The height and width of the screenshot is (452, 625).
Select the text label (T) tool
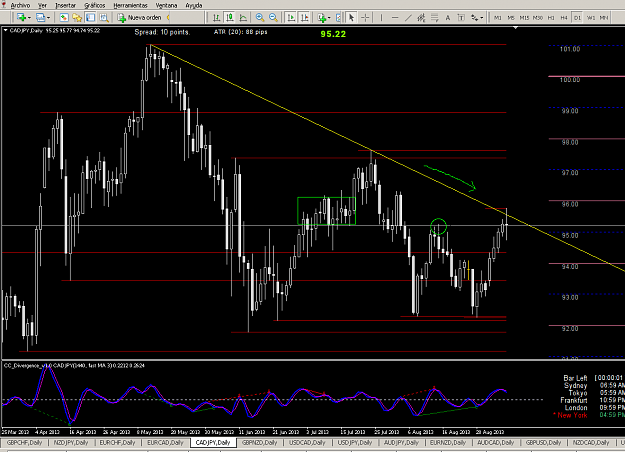(461, 18)
